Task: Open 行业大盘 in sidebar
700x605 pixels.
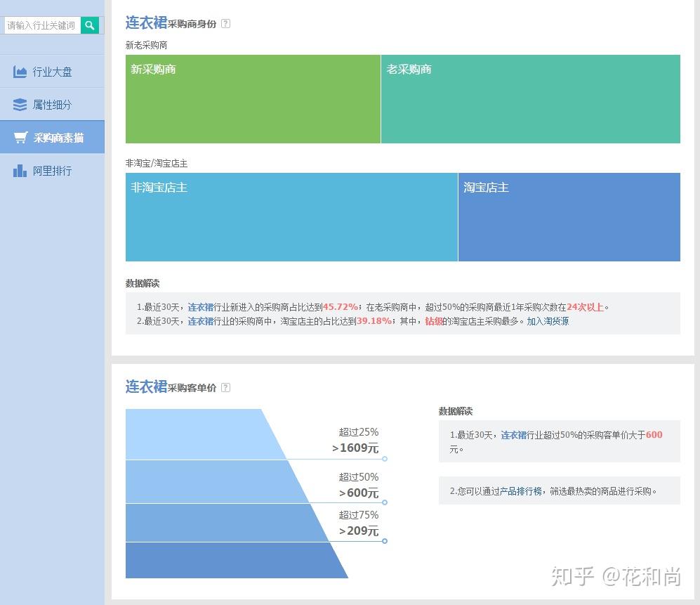Action: pos(52,72)
